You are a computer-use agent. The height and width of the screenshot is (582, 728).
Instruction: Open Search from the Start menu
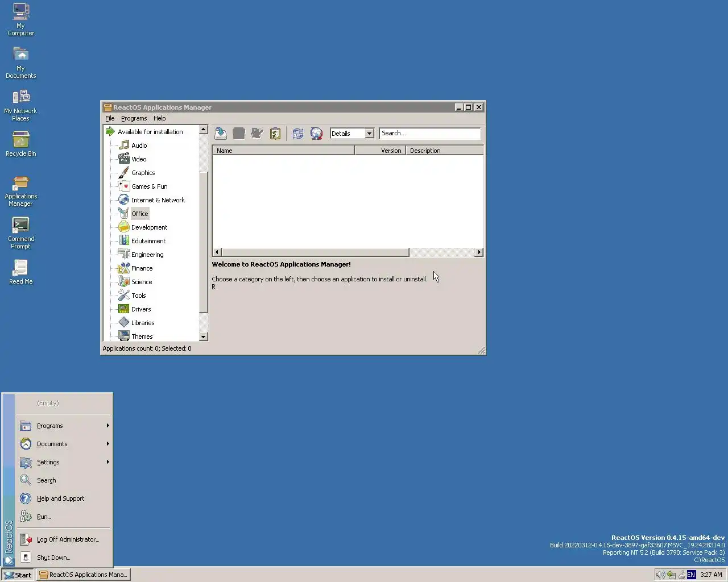(64, 480)
